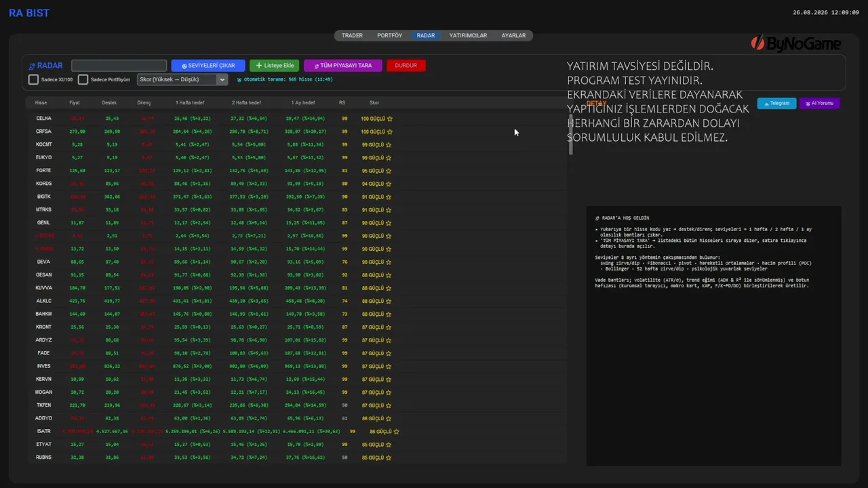Viewport: 868px width, 488px height.
Task: Toggle the star icon on EUKYO row
Action: point(390,157)
